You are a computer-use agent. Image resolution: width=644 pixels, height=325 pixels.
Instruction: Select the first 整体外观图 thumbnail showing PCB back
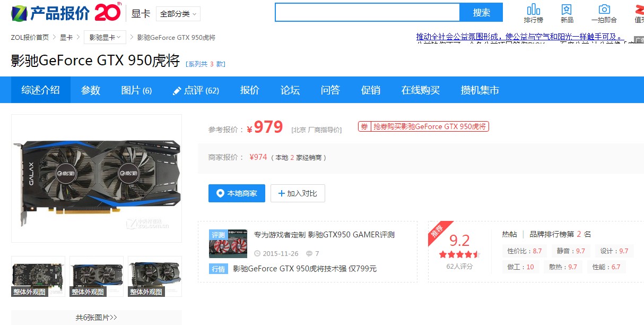[x=38, y=276]
